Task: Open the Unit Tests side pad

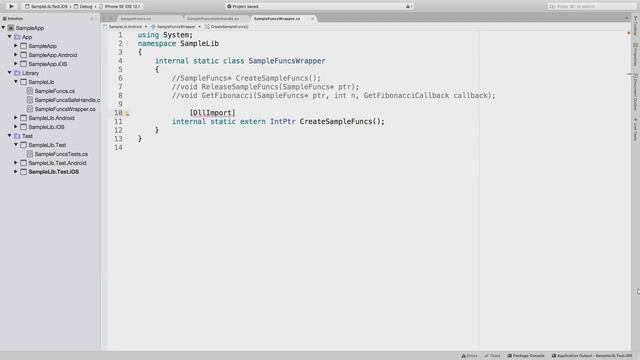Action: 636,129
